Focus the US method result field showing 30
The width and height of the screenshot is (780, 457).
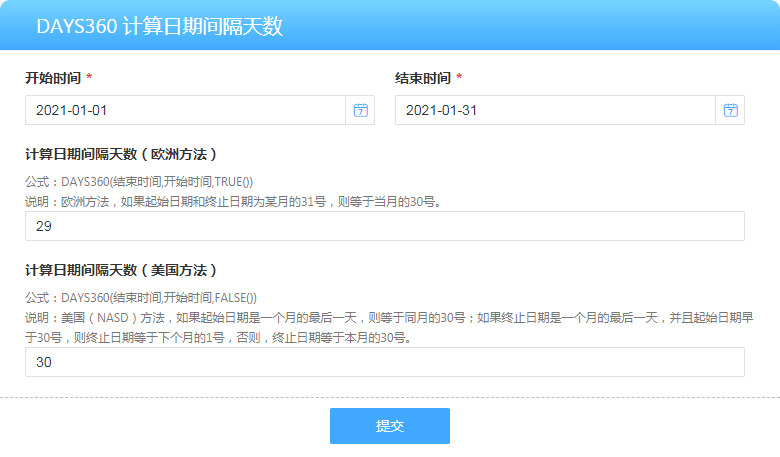pyautogui.click(x=384, y=362)
